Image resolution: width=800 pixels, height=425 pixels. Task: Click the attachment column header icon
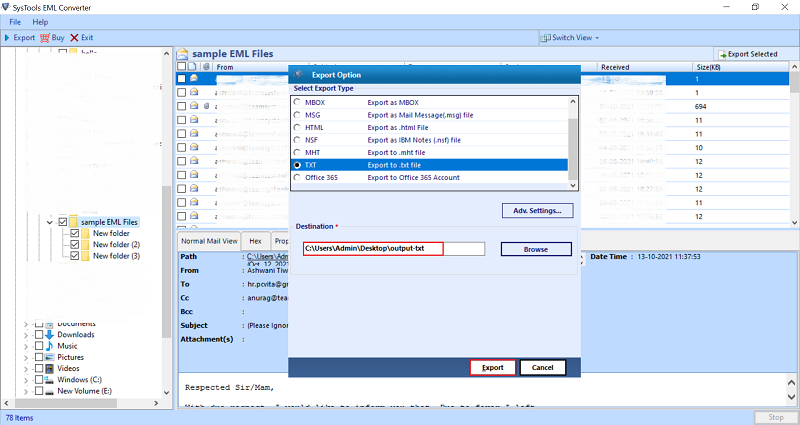pyautogui.click(x=206, y=67)
